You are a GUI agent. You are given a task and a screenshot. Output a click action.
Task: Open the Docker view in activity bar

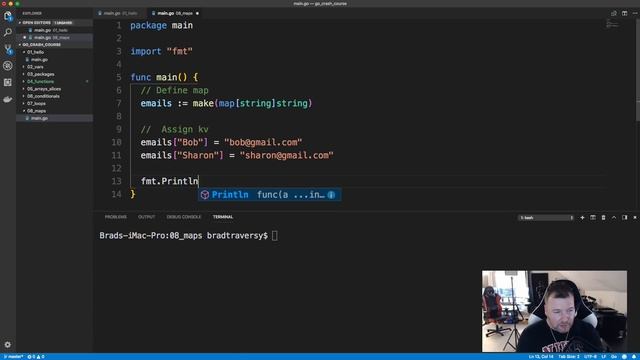(x=8, y=99)
